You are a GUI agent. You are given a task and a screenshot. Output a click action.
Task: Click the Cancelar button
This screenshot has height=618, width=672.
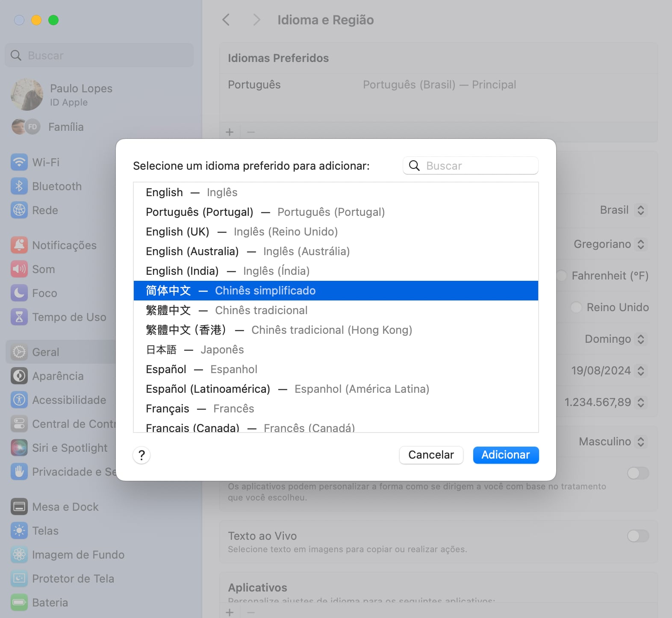click(x=431, y=455)
